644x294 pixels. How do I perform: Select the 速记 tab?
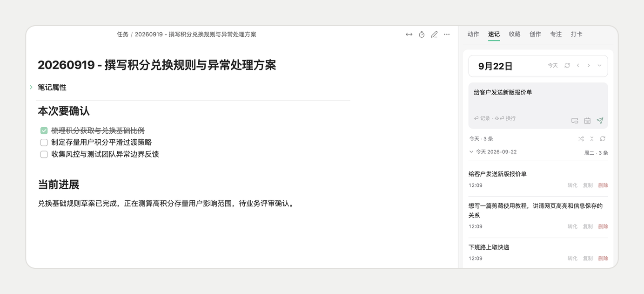[494, 34]
